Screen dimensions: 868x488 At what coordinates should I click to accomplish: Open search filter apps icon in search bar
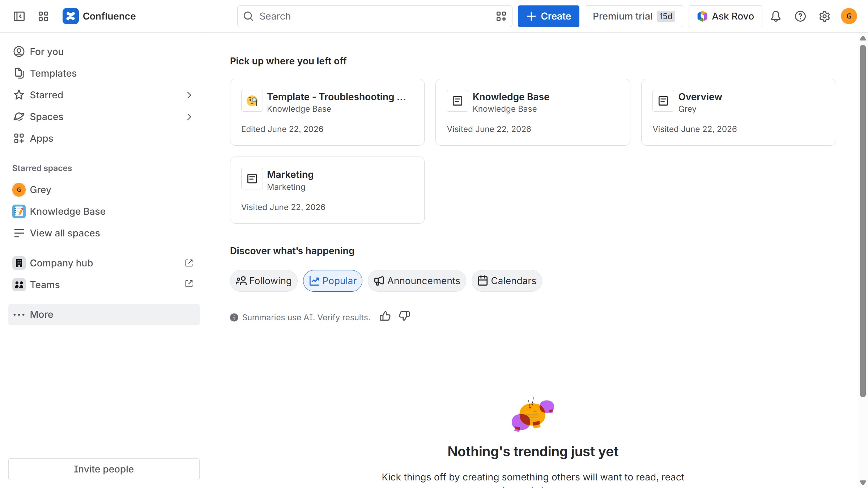(501, 16)
